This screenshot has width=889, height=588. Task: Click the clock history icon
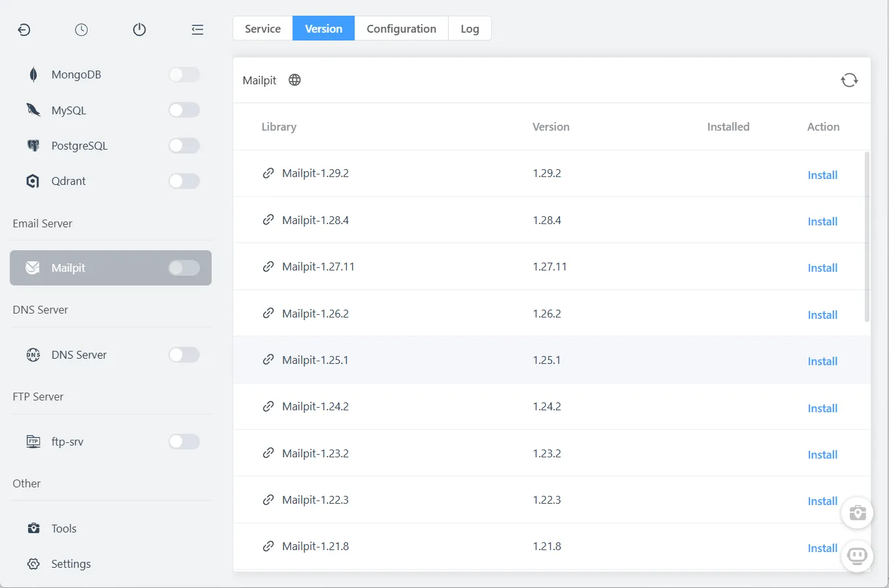click(x=81, y=29)
